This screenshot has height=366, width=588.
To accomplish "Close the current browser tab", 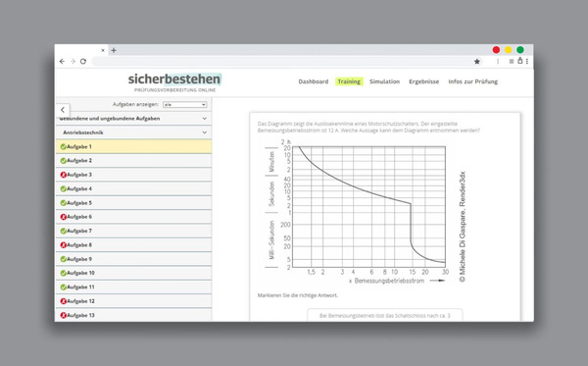I will pyautogui.click(x=103, y=50).
